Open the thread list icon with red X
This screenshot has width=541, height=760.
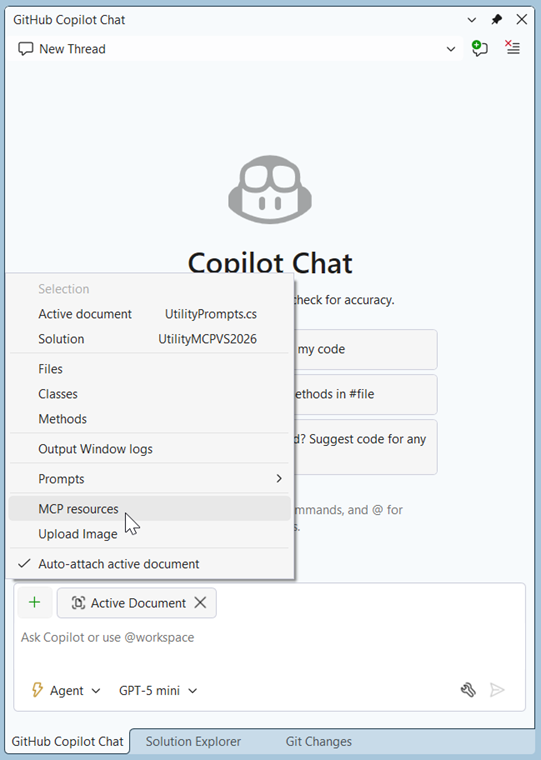click(512, 48)
